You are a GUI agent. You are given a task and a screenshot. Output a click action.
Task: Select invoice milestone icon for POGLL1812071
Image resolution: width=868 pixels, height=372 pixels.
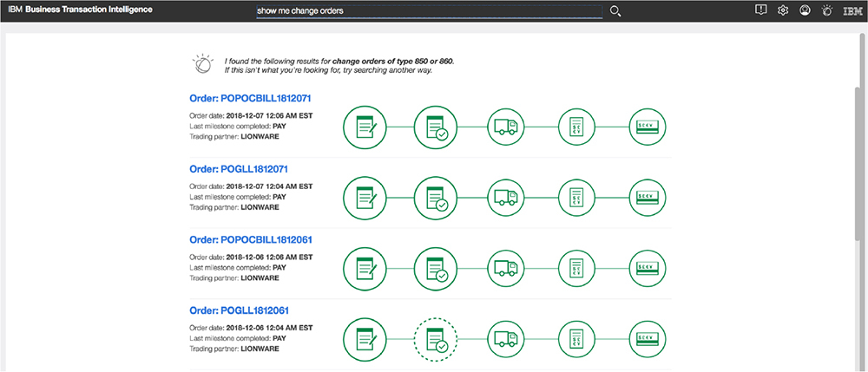[576, 198]
